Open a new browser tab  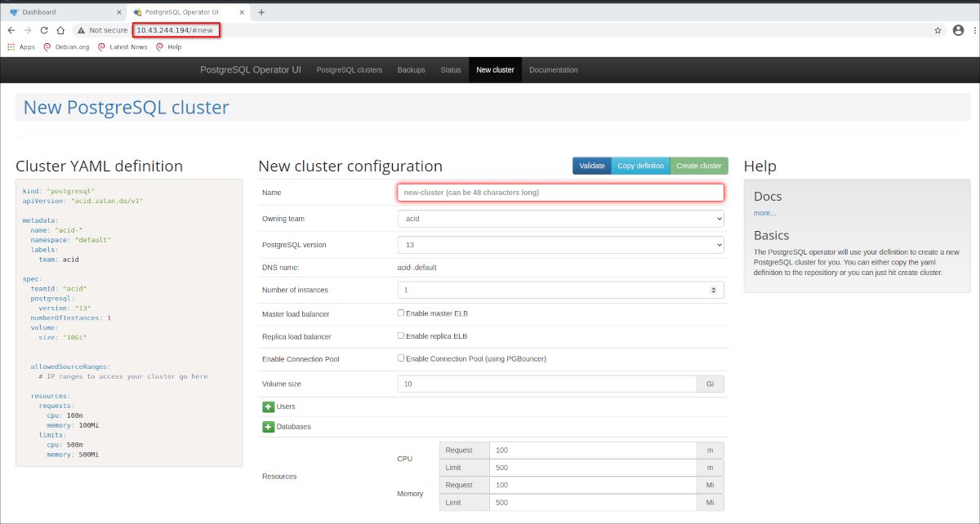(261, 12)
